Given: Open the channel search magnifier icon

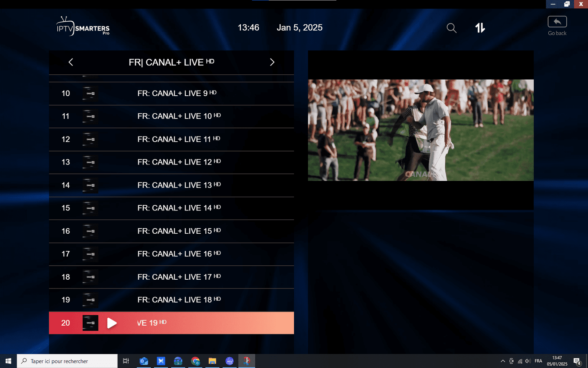Looking at the screenshot, I should click(451, 28).
